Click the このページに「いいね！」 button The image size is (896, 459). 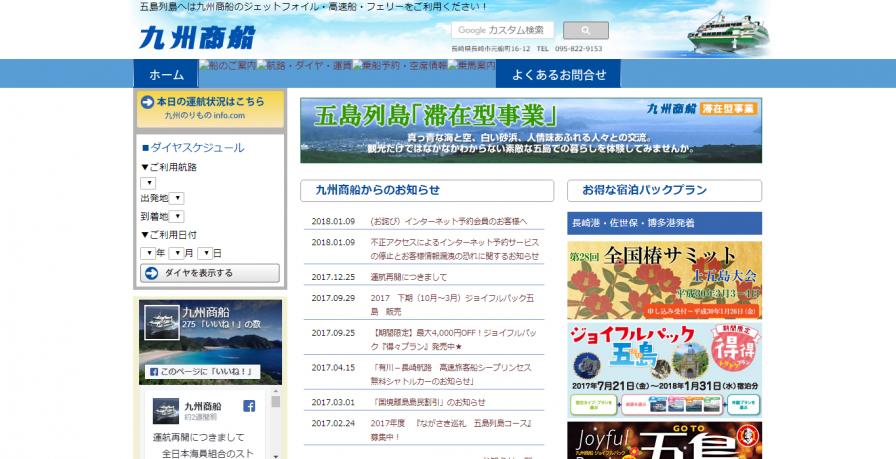click(202, 372)
